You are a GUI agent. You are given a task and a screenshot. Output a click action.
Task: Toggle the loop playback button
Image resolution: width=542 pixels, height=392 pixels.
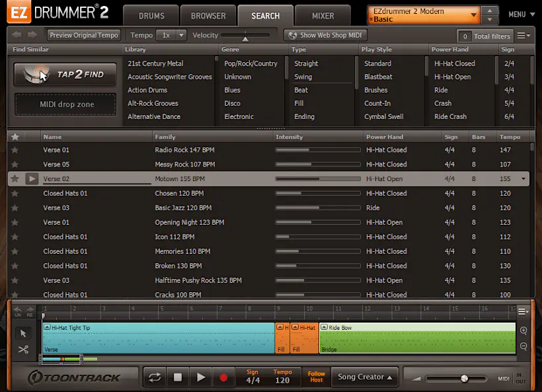tap(155, 377)
